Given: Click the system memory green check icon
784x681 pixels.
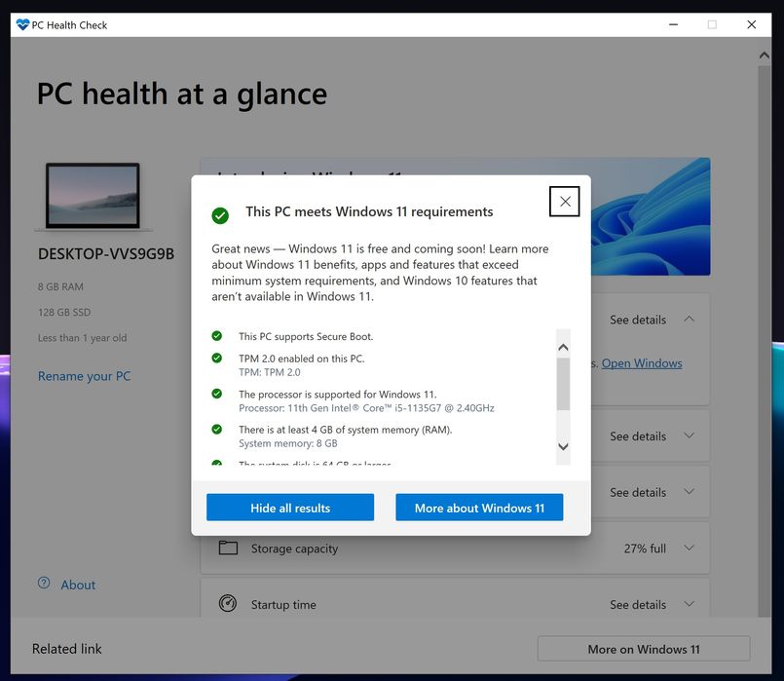Looking at the screenshot, I should pyautogui.click(x=216, y=429).
